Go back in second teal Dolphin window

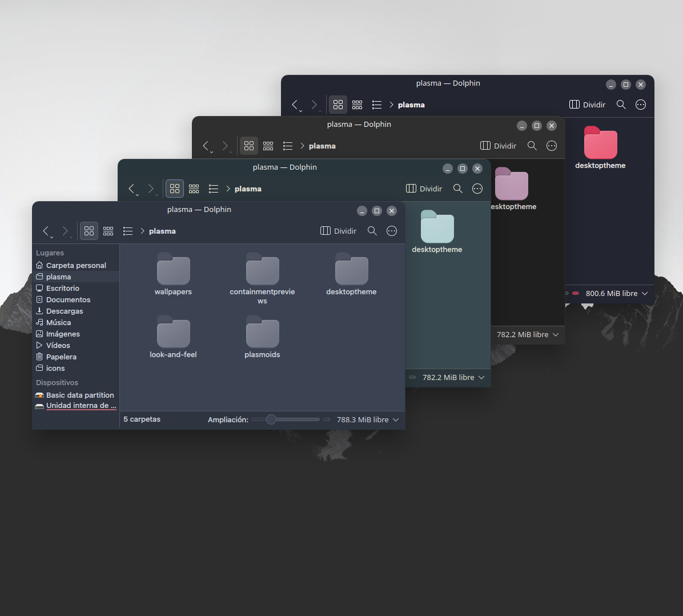click(x=132, y=189)
